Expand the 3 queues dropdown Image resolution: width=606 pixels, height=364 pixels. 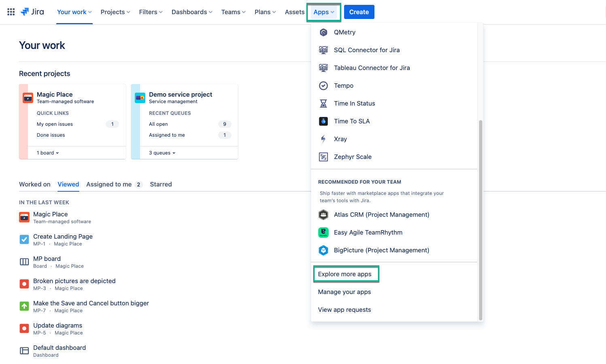[x=162, y=152]
